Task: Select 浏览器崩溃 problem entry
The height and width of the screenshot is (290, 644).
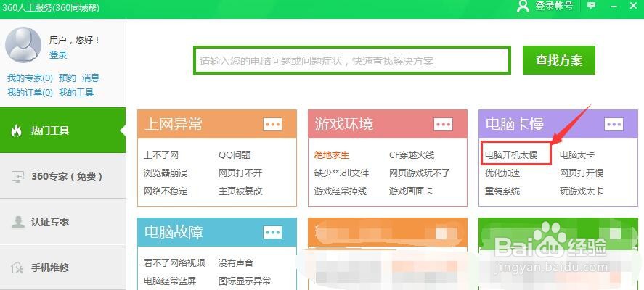Action: coord(166,173)
